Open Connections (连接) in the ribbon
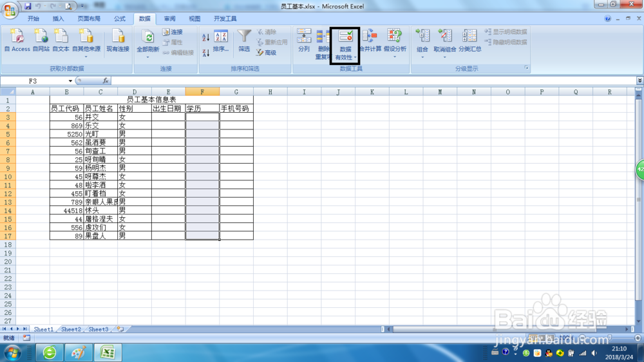 (x=173, y=32)
